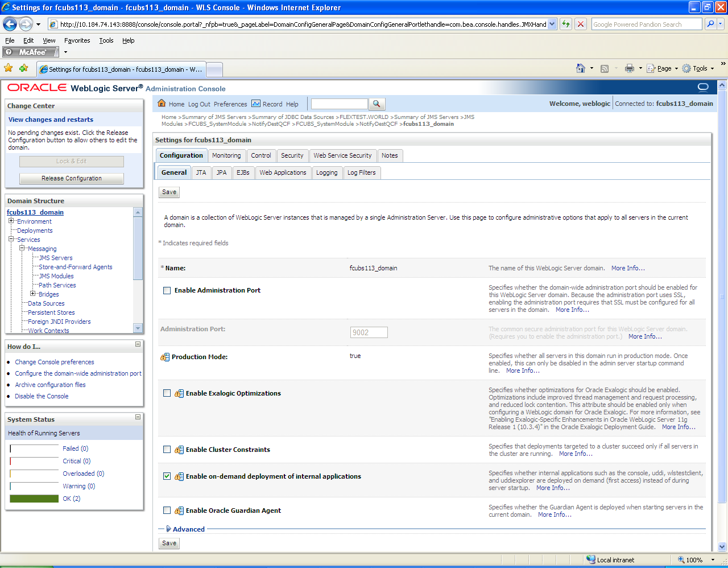728x568 pixels.
Task: Open JMS Modules in Domain Structure
Action: pyautogui.click(x=56, y=276)
